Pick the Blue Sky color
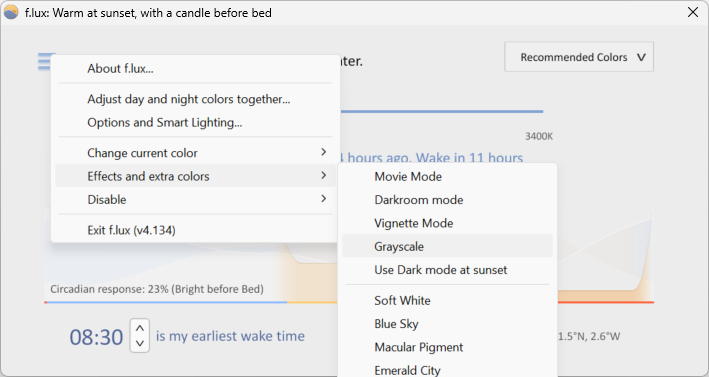This screenshot has height=377, width=709. pos(447,324)
